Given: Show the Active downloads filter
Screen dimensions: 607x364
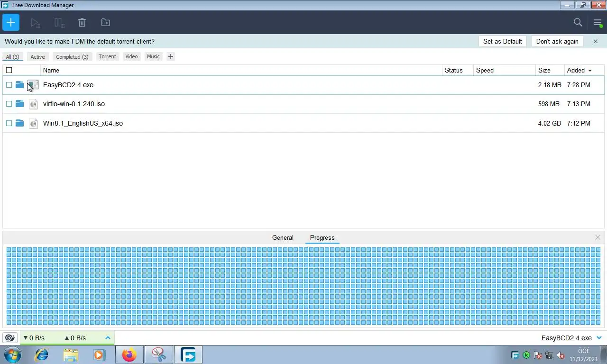Looking at the screenshot, I should (37, 56).
